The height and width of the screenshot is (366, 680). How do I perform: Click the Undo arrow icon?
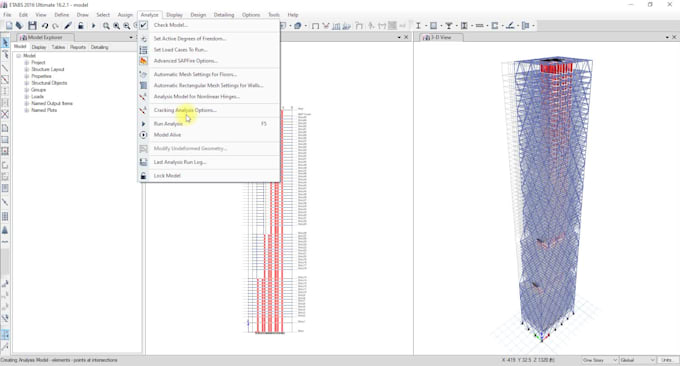coord(45,26)
